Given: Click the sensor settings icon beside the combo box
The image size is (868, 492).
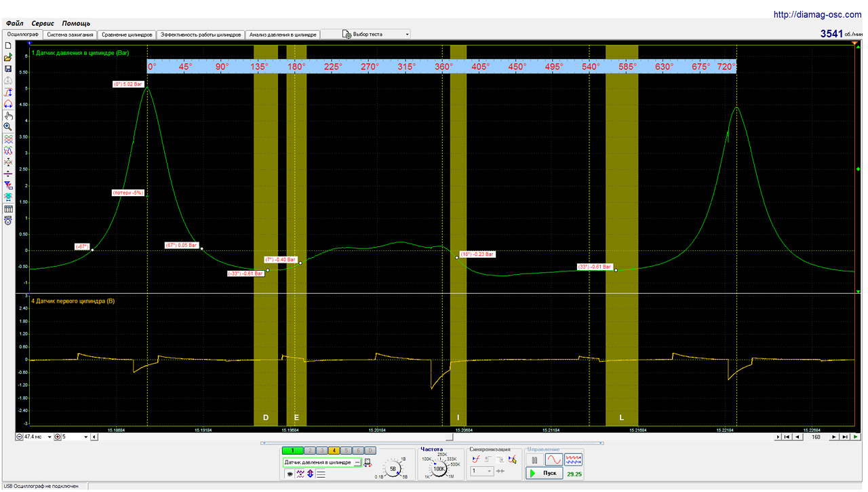Looking at the screenshot, I should pos(368,463).
